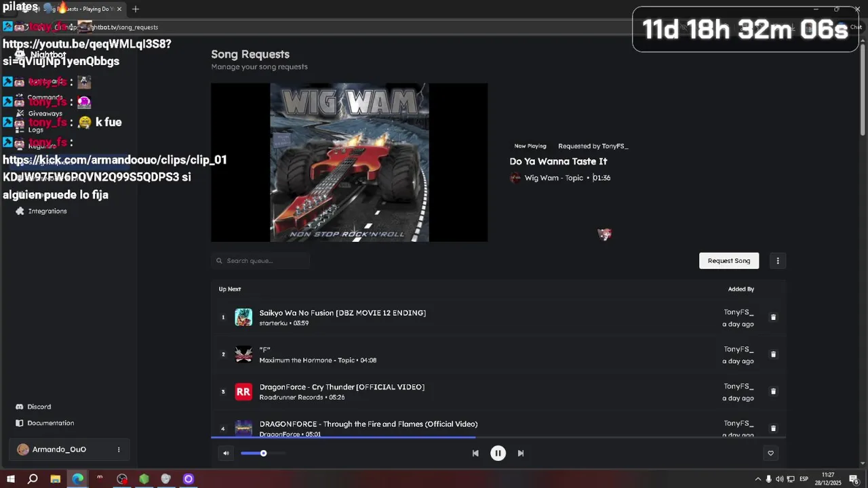Mute the player volume speaker icon

point(226,453)
